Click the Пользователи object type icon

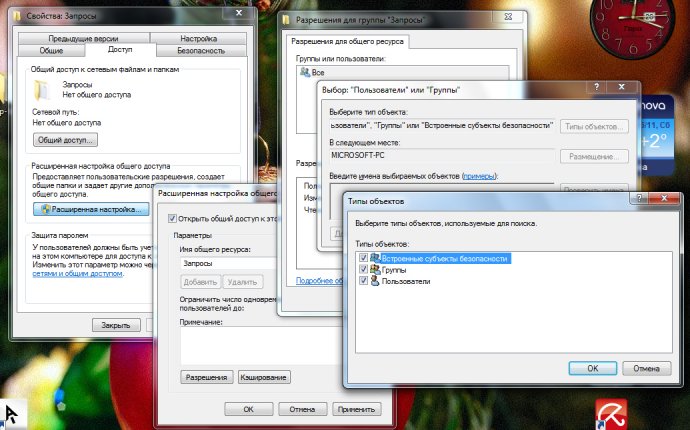(375, 281)
